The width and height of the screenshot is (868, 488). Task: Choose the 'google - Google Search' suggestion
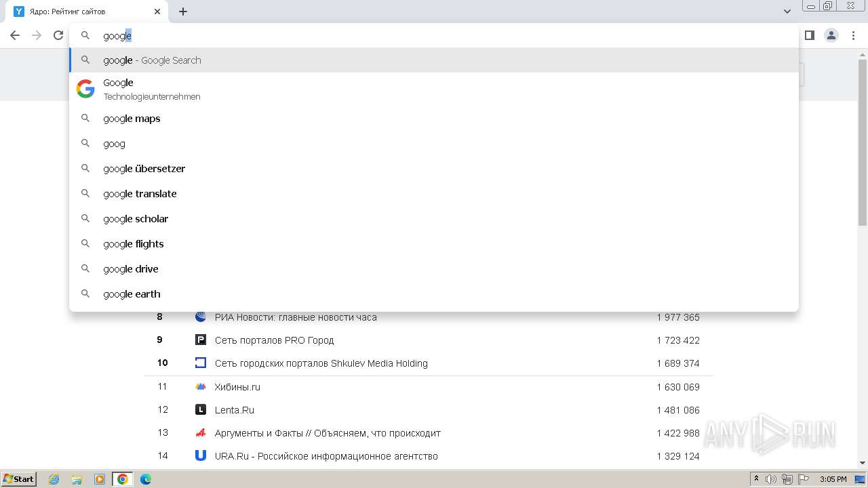pos(434,60)
